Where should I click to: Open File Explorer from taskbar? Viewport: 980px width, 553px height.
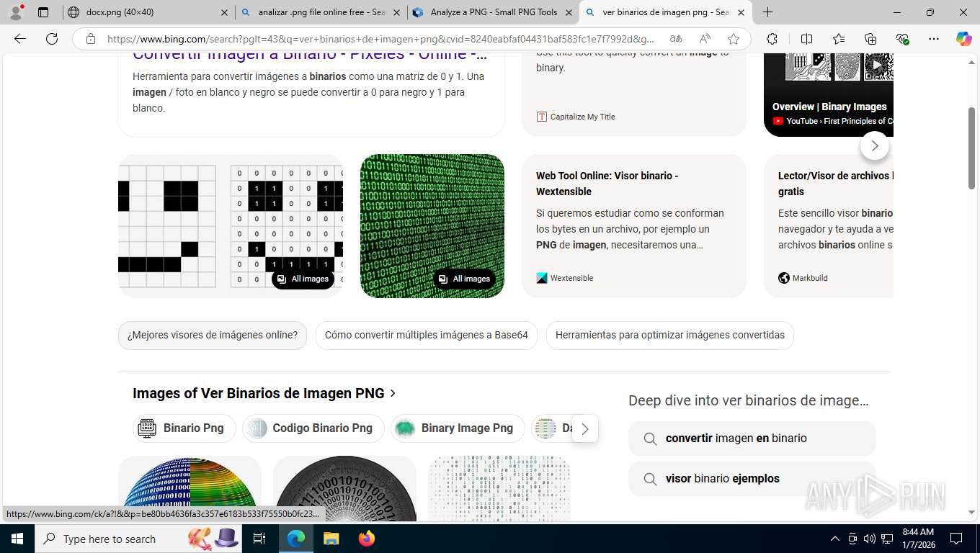[331, 539]
